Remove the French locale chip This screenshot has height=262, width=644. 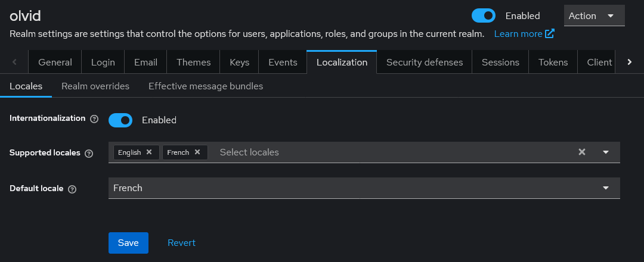tap(197, 152)
